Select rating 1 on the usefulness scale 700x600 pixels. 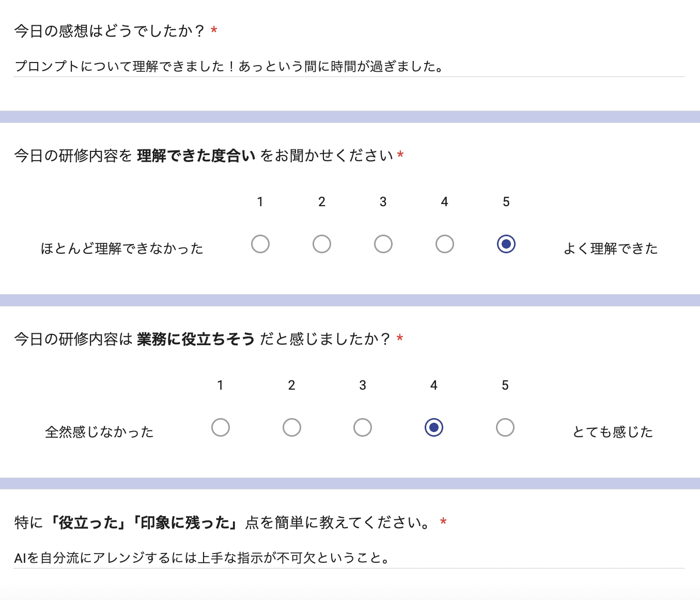tap(221, 427)
